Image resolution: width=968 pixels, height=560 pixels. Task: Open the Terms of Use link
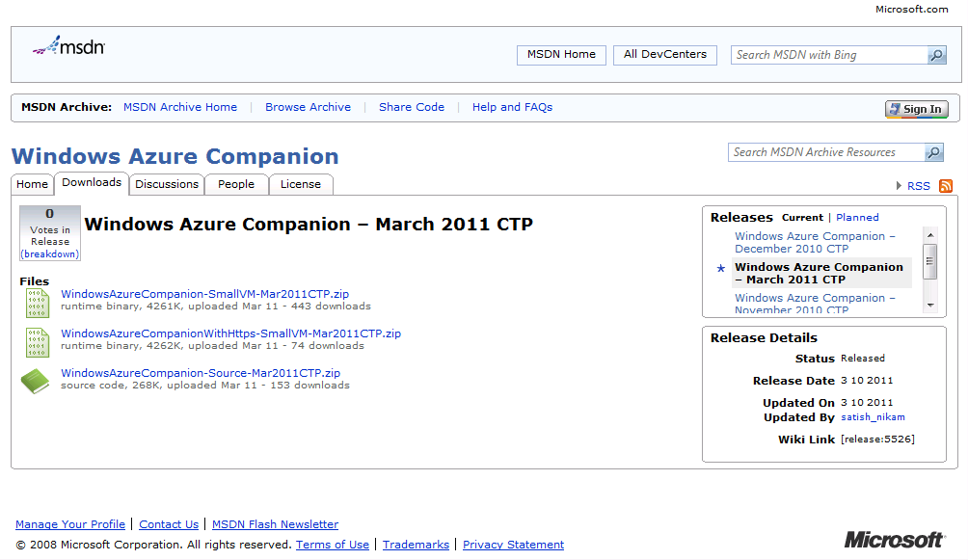(332, 545)
